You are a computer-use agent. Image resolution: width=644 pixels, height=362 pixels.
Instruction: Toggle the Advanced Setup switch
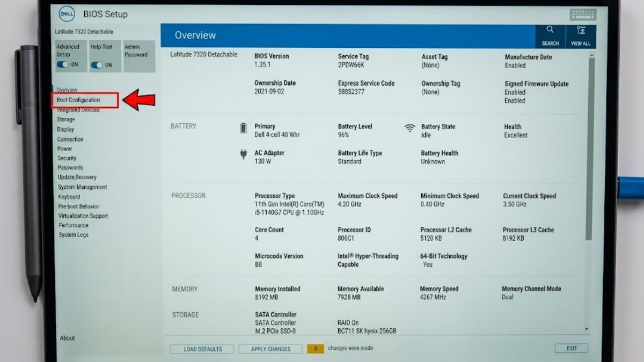click(63, 64)
